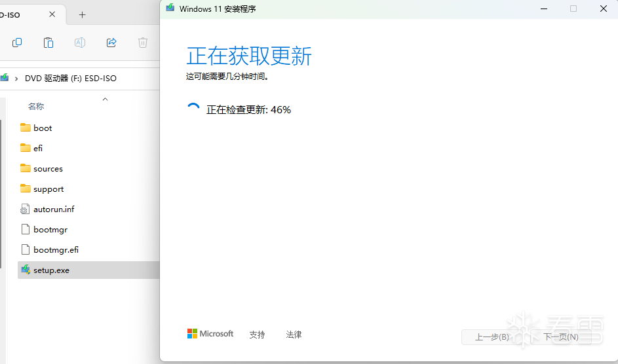Open the 支持 link

[x=257, y=335]
